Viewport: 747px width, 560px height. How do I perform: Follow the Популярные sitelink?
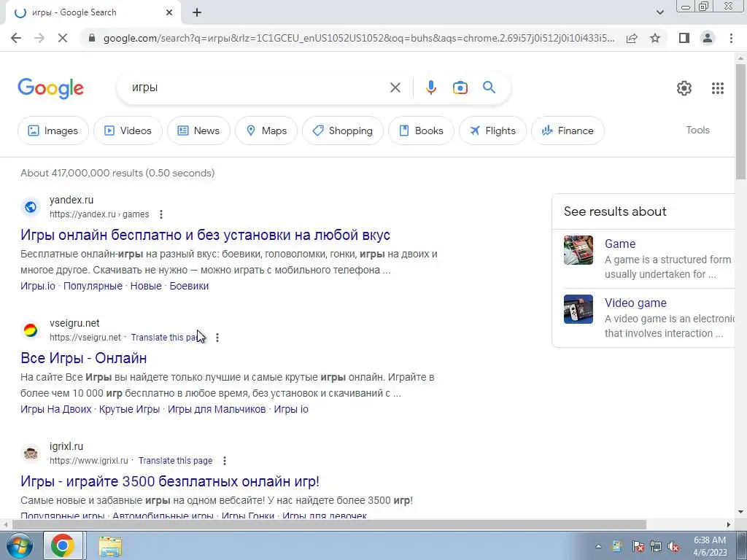[93, 286]
